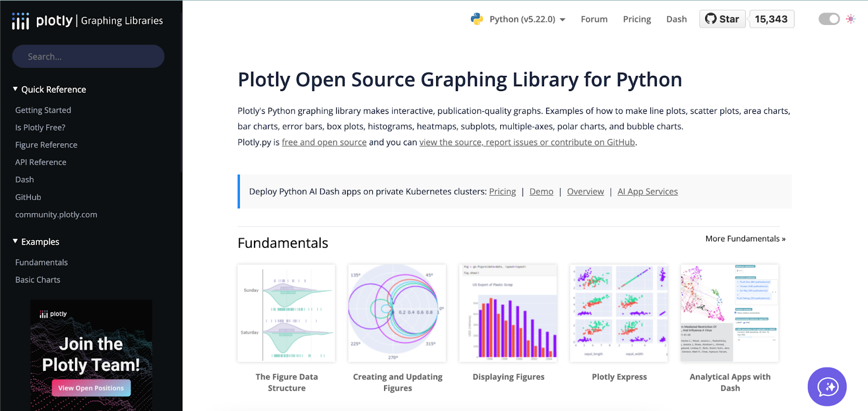Click Analytical Apps with Dash caption
The width and height of the screenshot is (868, 411).
(x=730, y=382)
